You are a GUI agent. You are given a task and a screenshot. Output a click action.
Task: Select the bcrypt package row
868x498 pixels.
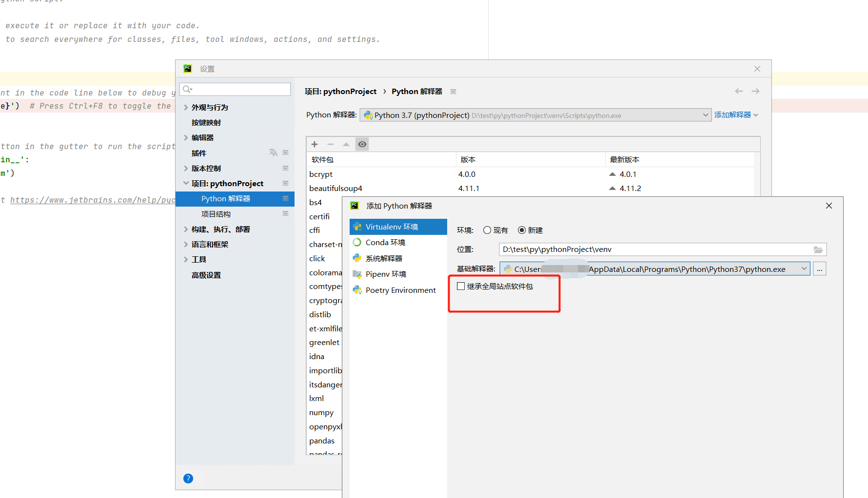pyautogui.click(x=530, y=174)
